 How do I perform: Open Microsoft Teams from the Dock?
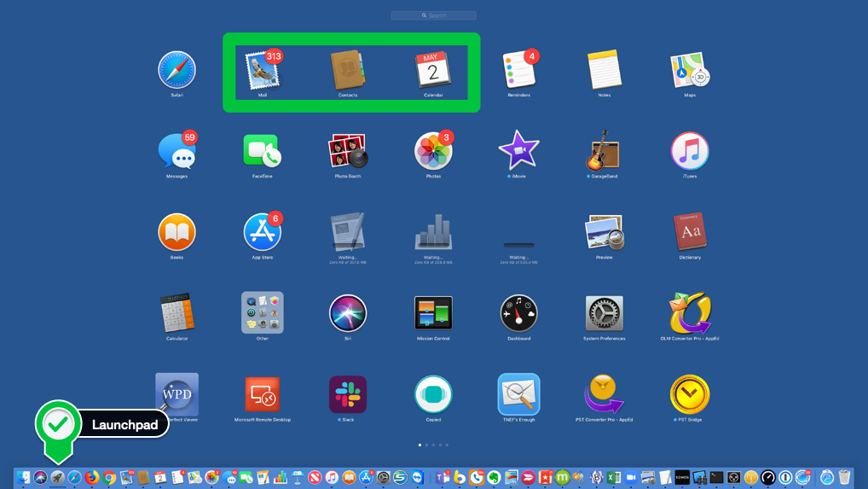(443, 477)
